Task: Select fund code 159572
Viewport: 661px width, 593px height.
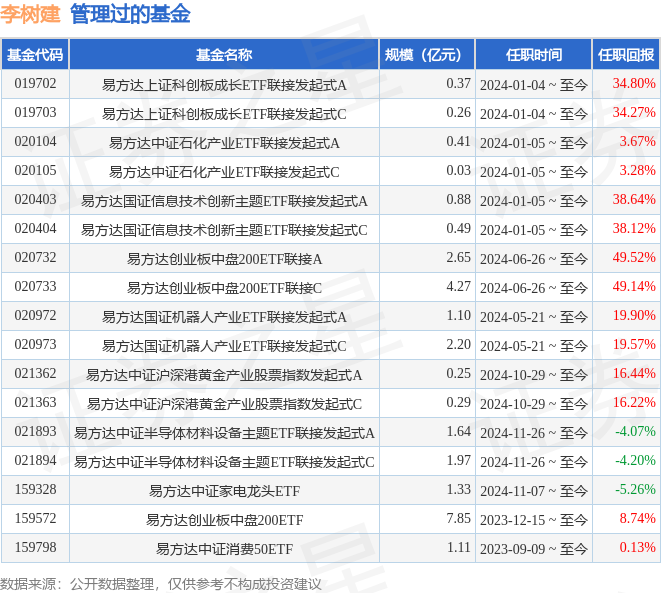Action: click(35, 518)
